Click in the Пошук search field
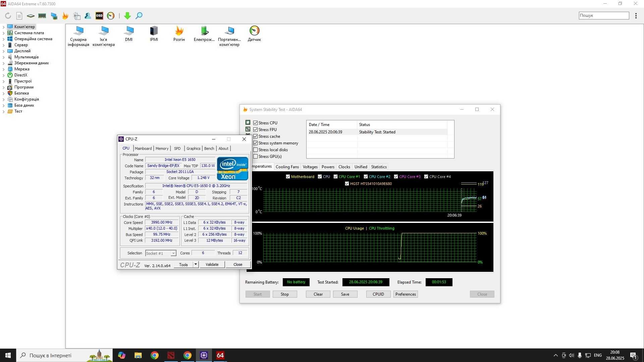The height and width of the screenshot is (362, 644). tap(604, 15)
